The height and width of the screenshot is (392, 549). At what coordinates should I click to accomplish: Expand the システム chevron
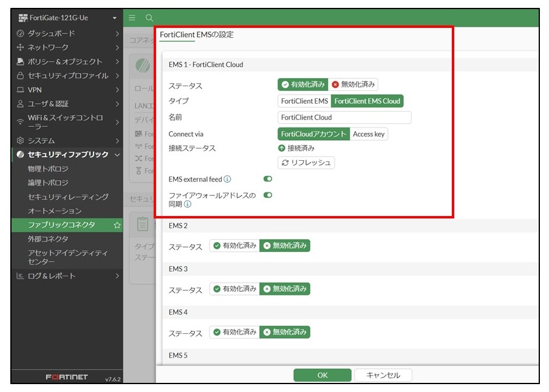tap(117, 141)
